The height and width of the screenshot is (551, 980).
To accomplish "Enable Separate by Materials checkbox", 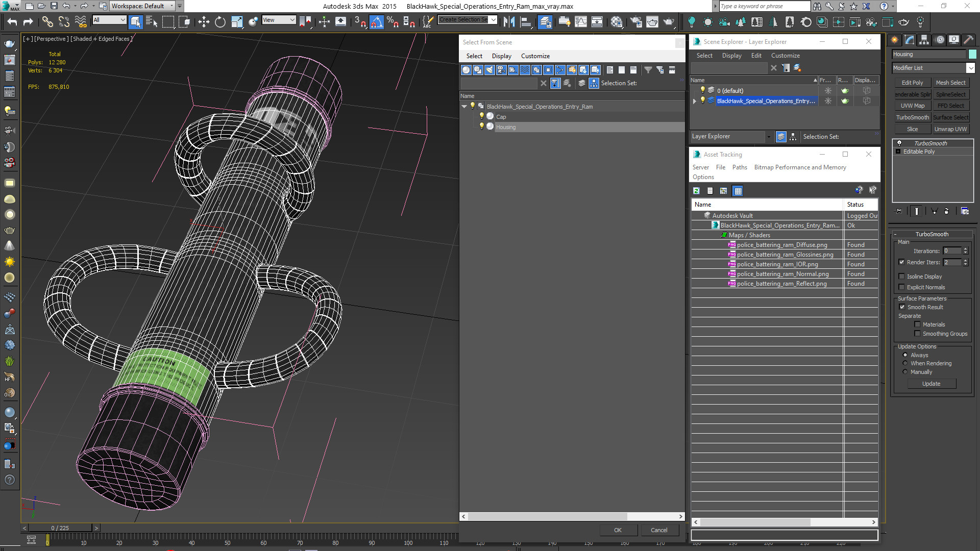I will coord(917,324).
